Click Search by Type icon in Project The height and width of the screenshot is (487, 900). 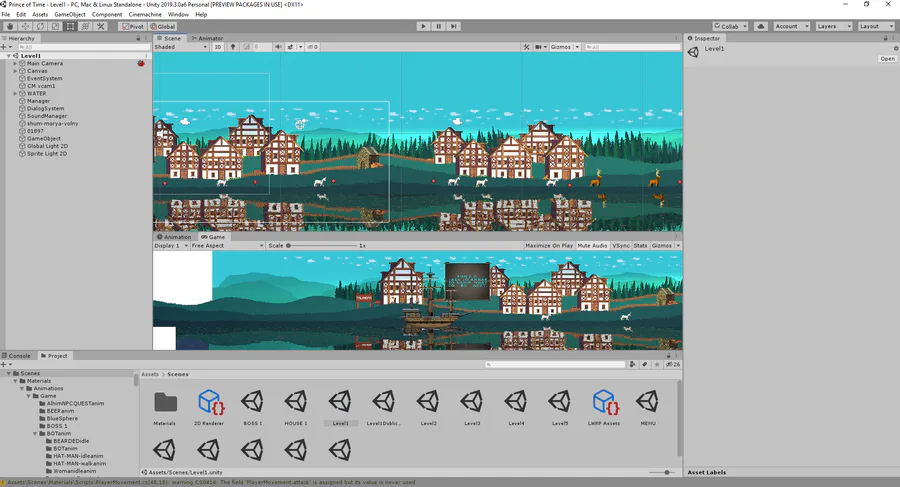point(632,365)
